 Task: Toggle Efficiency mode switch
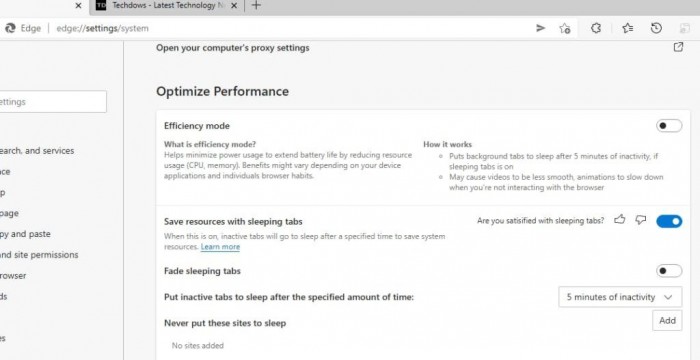(x=669, y=126)
